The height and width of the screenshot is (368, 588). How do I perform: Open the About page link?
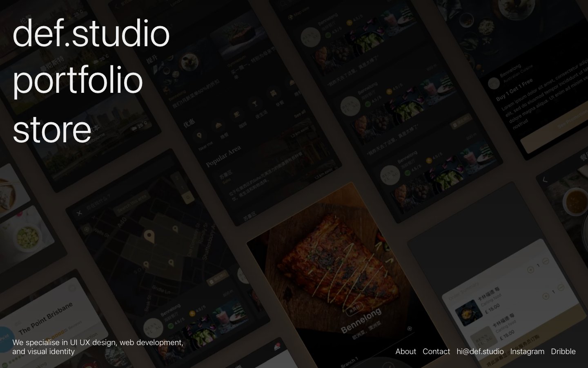tap(405, 352)
